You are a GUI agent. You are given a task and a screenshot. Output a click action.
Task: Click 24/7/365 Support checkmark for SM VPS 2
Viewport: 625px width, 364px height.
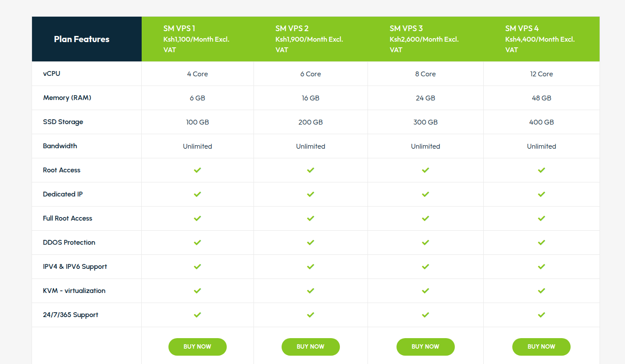coord(311,315)
